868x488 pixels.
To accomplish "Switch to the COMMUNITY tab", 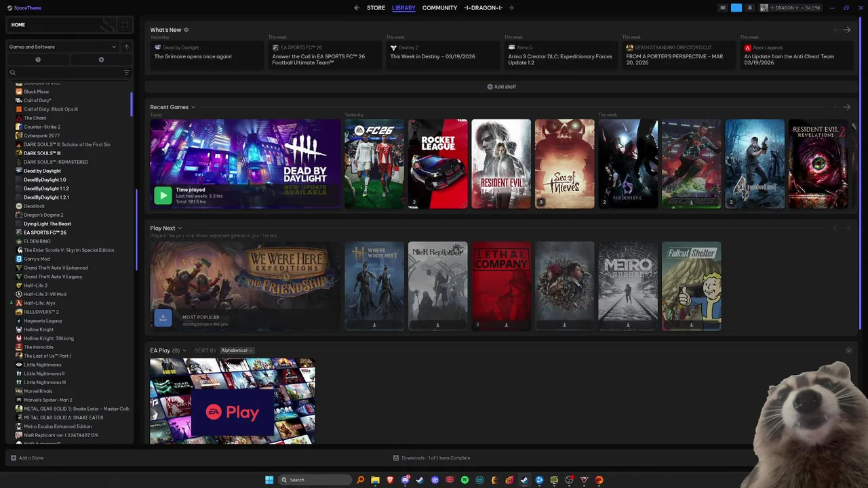I will pyautogui.click(x=439, y=8).
